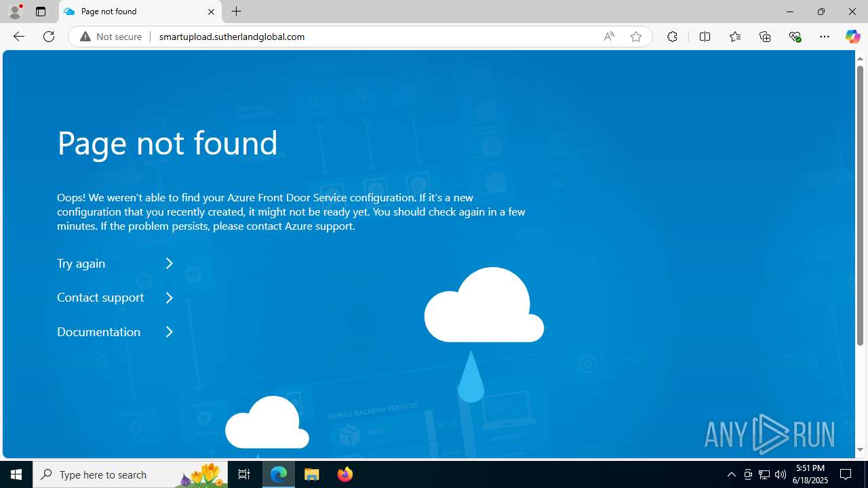This screenshot has height=488, width=868.
Task: Open Copilot sidebar
Action: (852, 37)
